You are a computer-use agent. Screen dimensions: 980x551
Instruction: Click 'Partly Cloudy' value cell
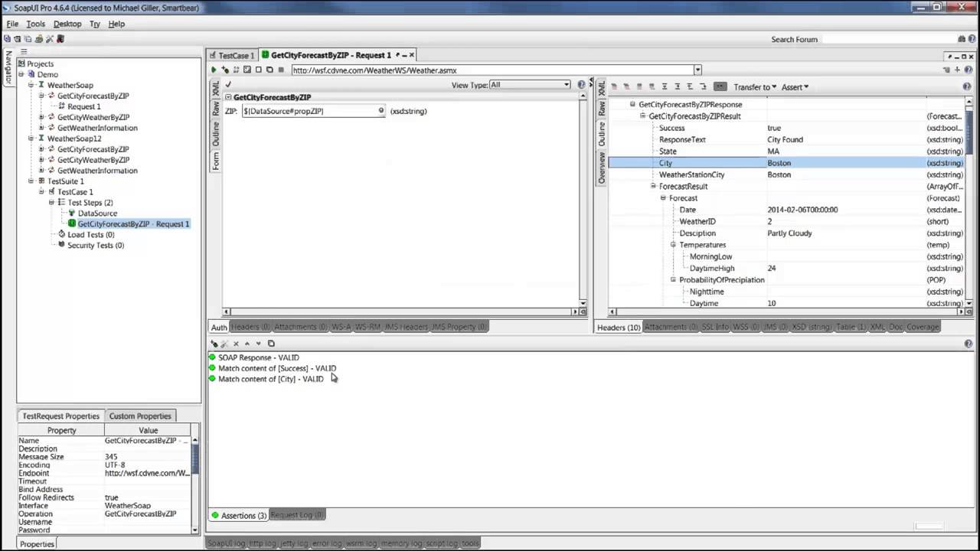coord(789,233)
